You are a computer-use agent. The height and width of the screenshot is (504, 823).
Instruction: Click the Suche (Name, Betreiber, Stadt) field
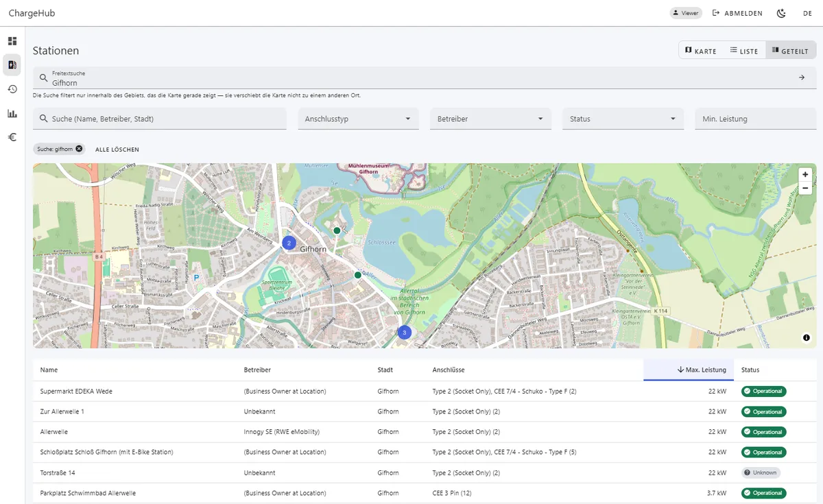click(160, 119)
